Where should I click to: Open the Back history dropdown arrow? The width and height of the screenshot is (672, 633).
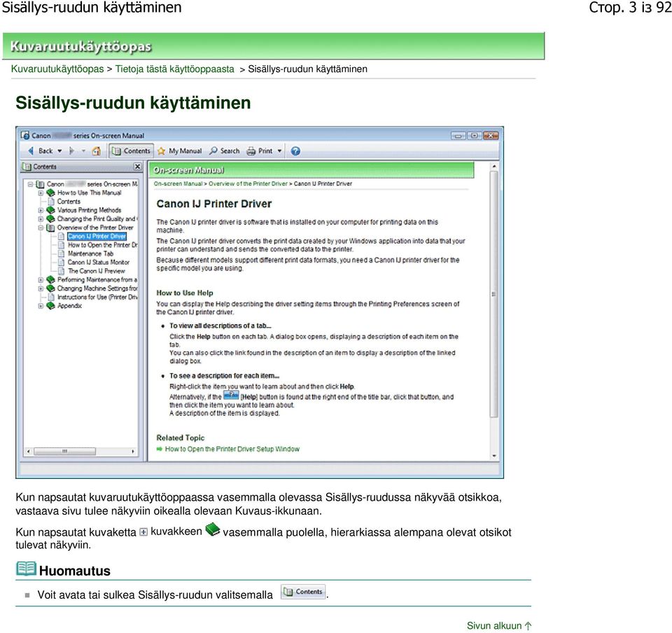59,151
